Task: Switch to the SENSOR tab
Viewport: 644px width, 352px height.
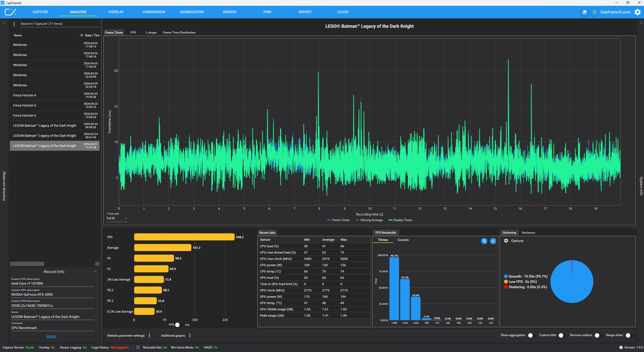Action: tap(229, 12)
